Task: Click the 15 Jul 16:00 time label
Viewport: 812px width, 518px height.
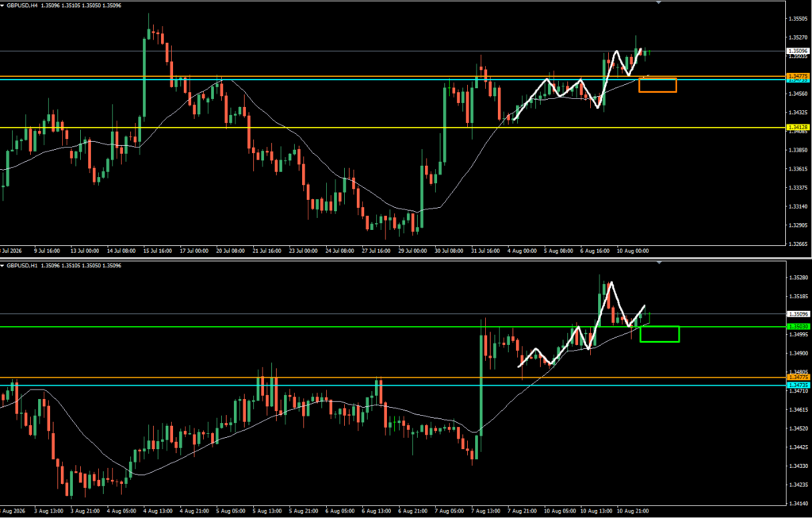Action: click(158, 251)
